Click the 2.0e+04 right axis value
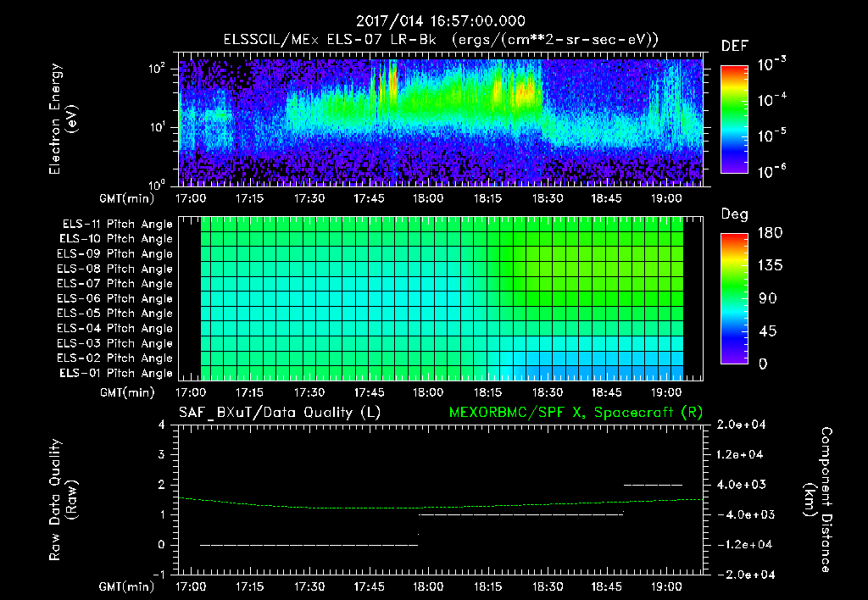The height and width of the screenshot is (600, 868). click(740, 425)
